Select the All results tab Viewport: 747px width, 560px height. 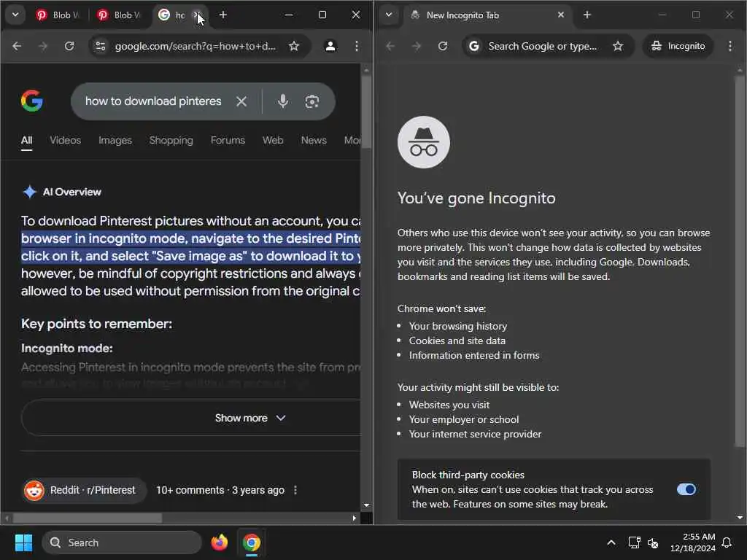tap(27, 141)
